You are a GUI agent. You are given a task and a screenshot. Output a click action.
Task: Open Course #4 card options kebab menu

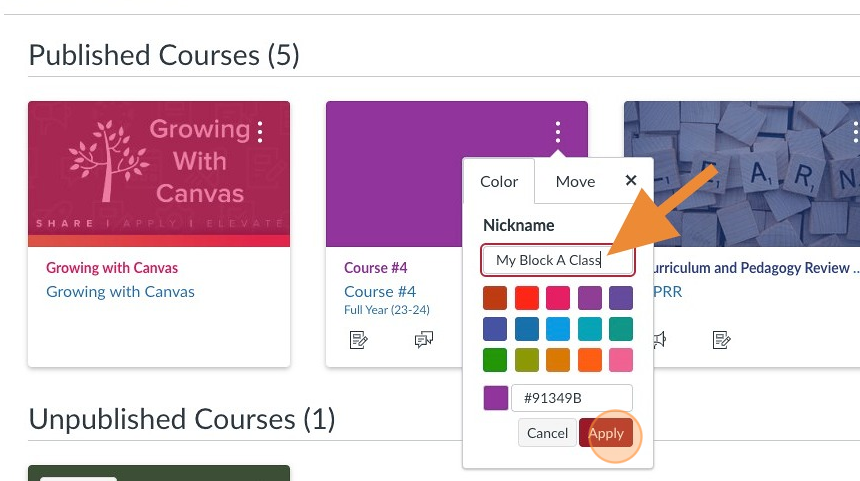[558, 132]
